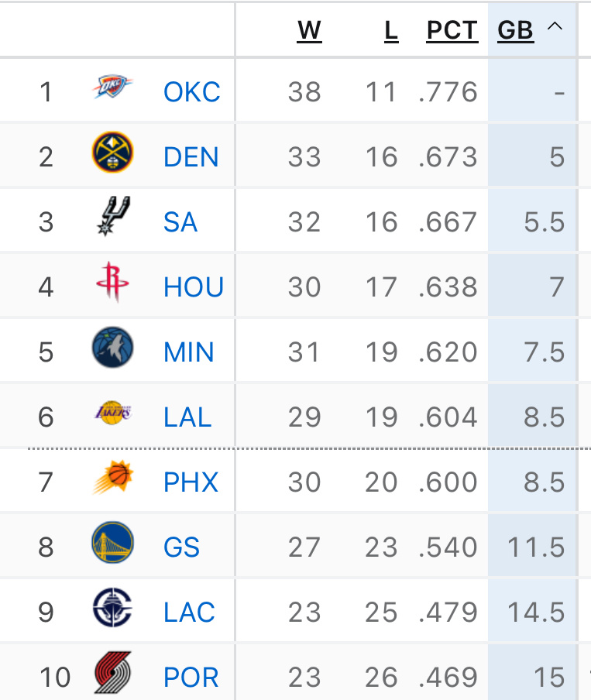Sort table by GB column header

coord(516,30)
